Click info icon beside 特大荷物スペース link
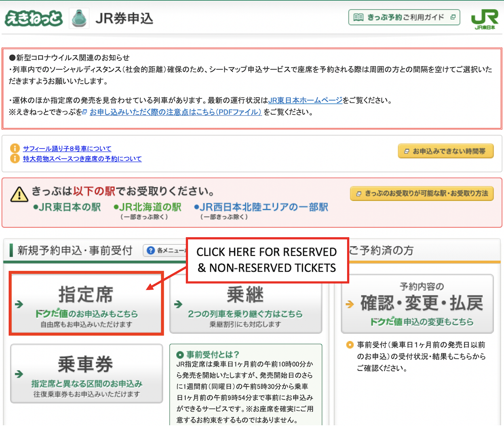This screenshot has height=439, width=504. coord(15,158)
